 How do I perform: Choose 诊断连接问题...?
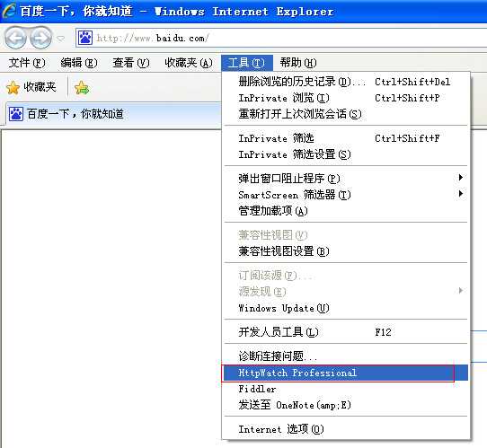click(346, 356)
